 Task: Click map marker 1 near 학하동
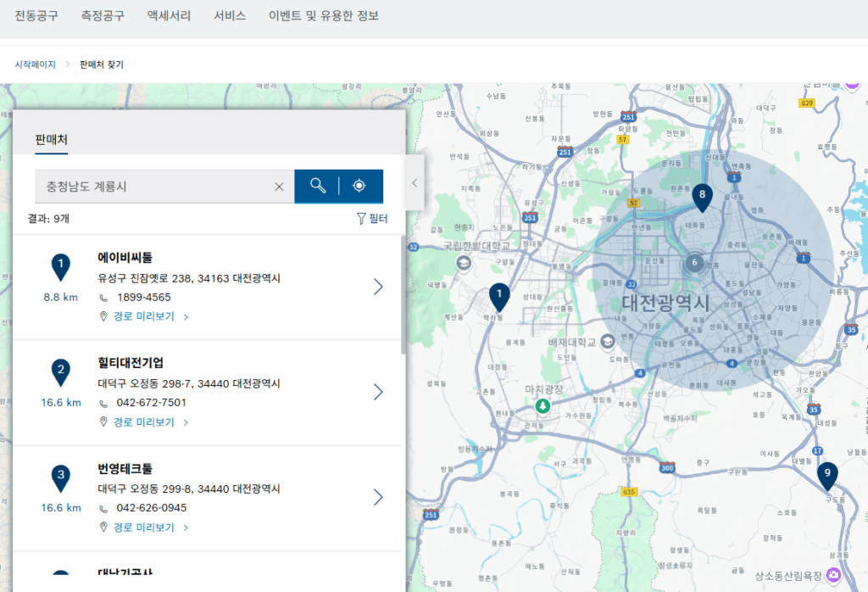click(498, 297)
